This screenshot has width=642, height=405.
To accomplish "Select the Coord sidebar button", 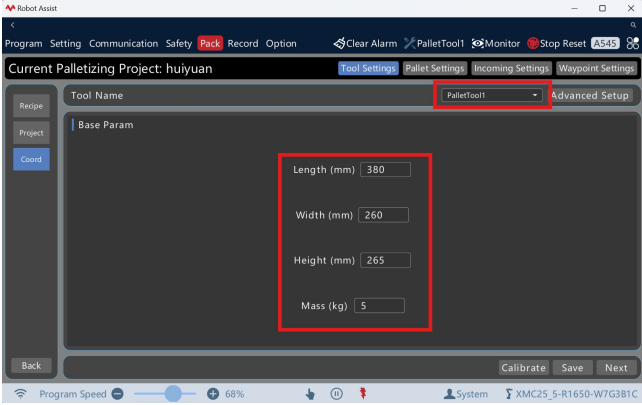I will click(x=31, y=159).
